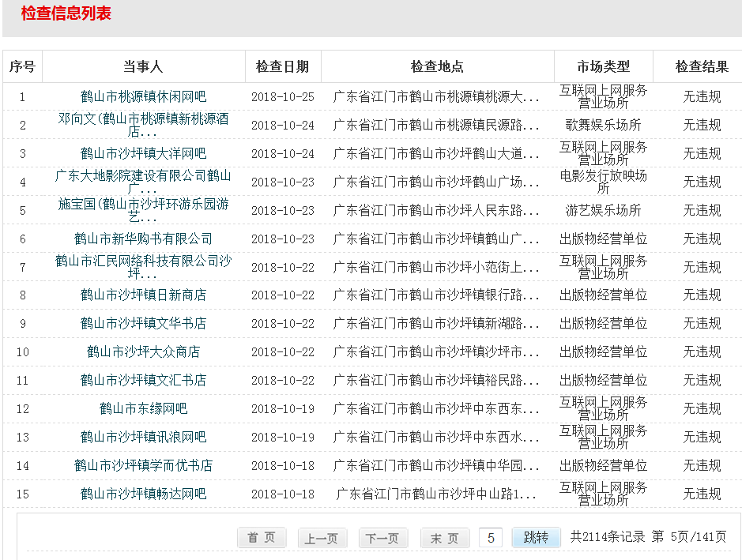Open the 鹤山市沙坪镇日新商店 entry

click(143, 295)
